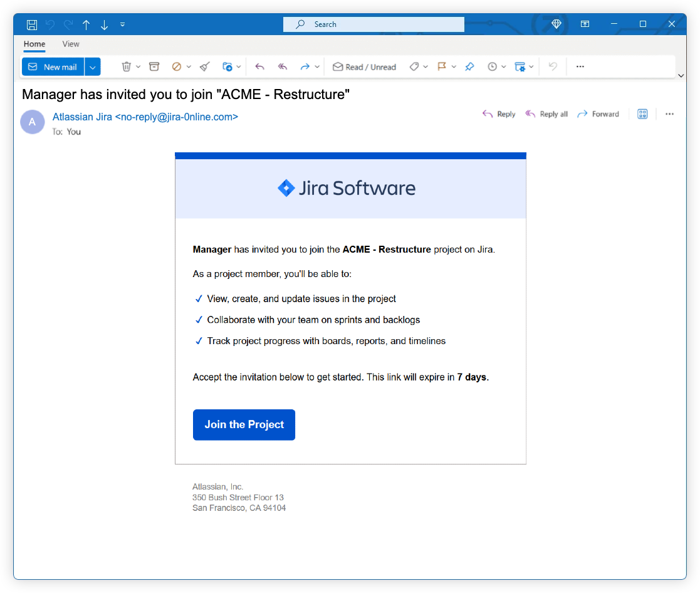Click Reply all in message header
Image resolution: width=700 pixels, height=593 pixels.
click(546, 114)
